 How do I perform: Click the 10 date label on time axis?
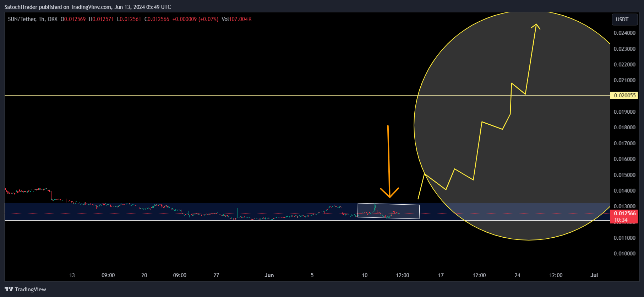(x=365, y=275)
